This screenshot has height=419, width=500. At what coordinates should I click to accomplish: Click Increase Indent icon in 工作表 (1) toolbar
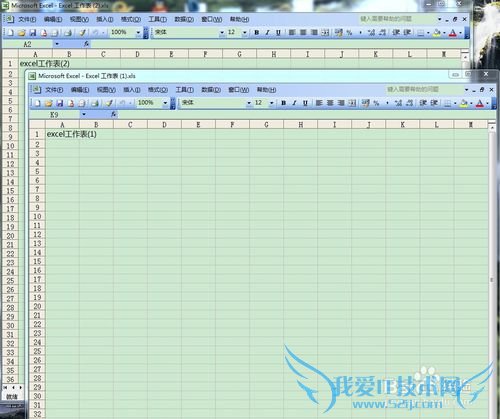point(434,103)
